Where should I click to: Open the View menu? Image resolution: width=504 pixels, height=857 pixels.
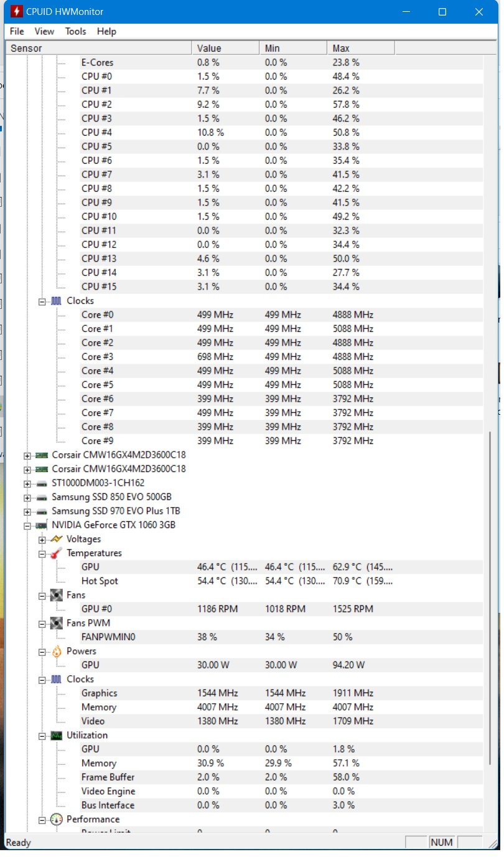click(44, 31)
